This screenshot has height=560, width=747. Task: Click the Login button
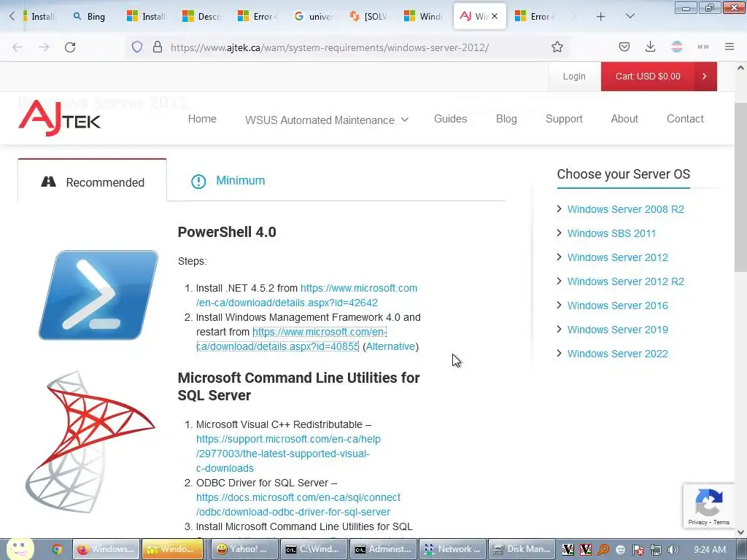(574, 76)
